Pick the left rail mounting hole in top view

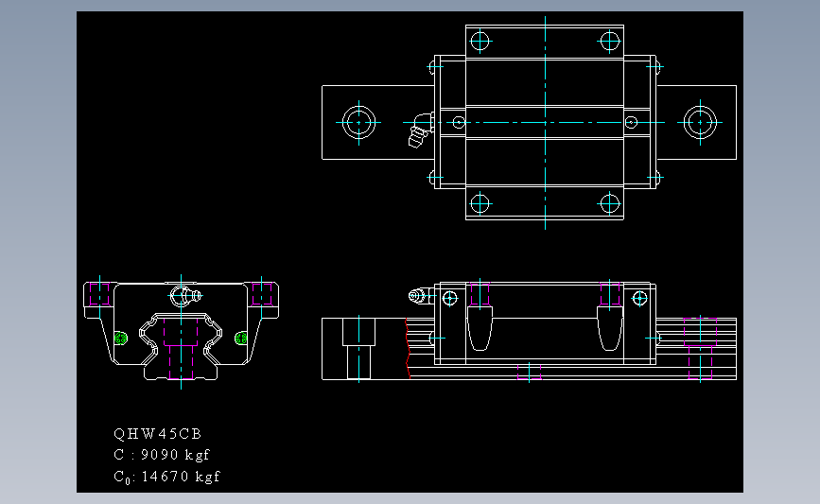tap(358, 122)
